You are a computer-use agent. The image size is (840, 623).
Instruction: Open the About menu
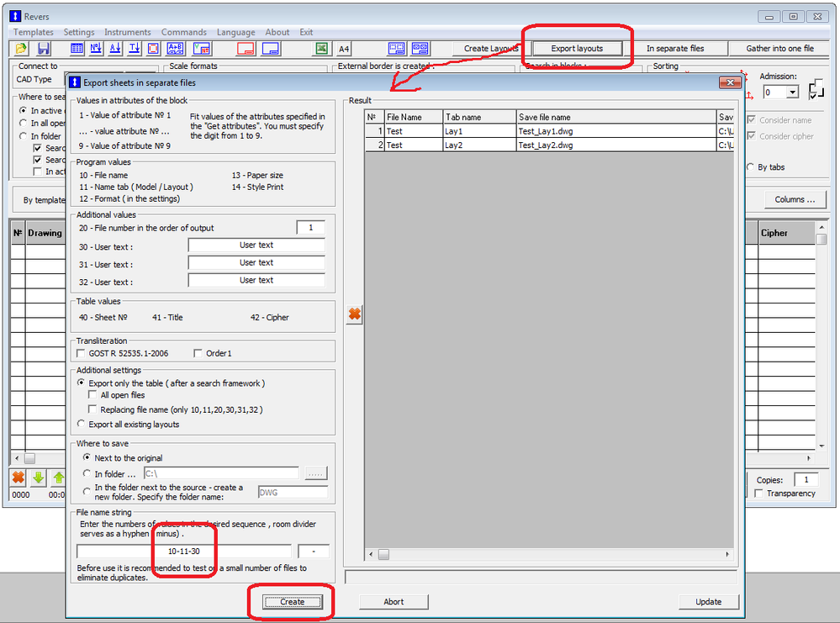pos(277,32)
